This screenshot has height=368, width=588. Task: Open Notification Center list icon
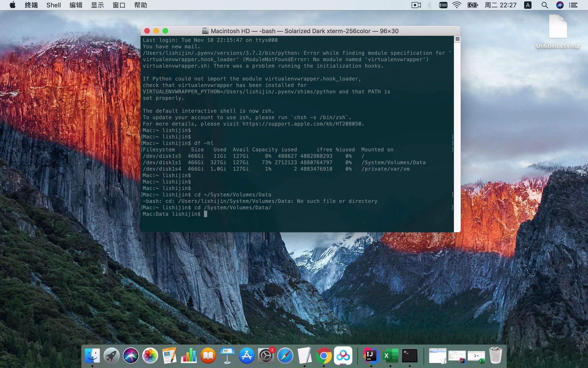point(574,5)
